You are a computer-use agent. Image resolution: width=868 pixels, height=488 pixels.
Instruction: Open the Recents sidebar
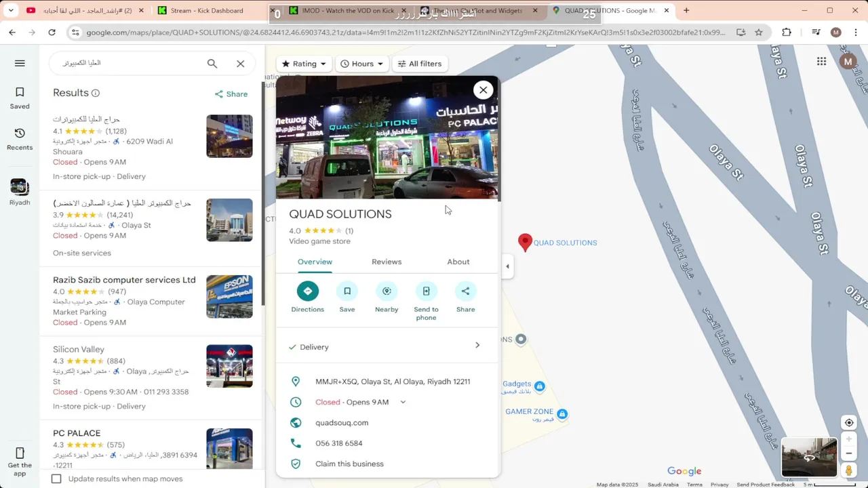click(x=20, y=139)
